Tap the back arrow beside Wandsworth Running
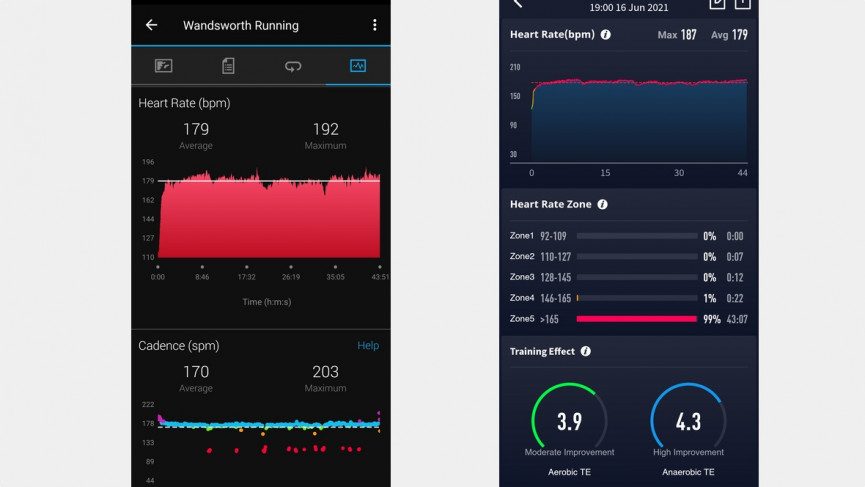 (x=151, y=25)
